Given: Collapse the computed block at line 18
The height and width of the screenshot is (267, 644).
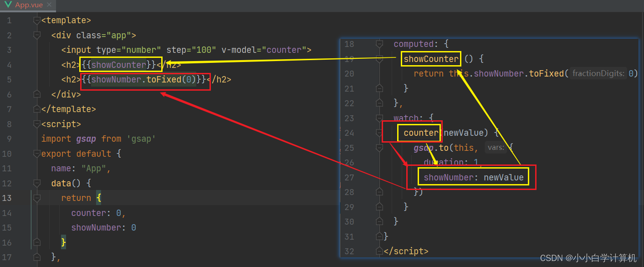Looking at the screenshot, I should tap(379, 44).
